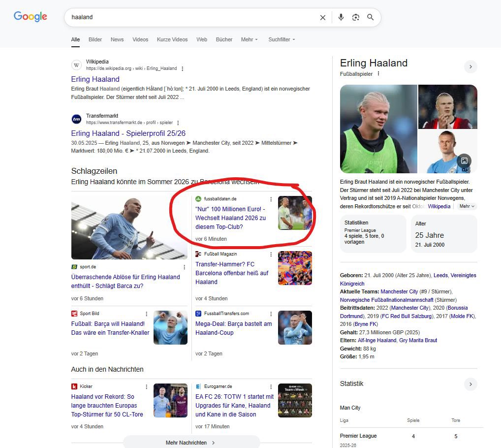Screen dimensions: 501x448
Task: Open the Alter 25 Jahre card
Action: tap(444, 233)
